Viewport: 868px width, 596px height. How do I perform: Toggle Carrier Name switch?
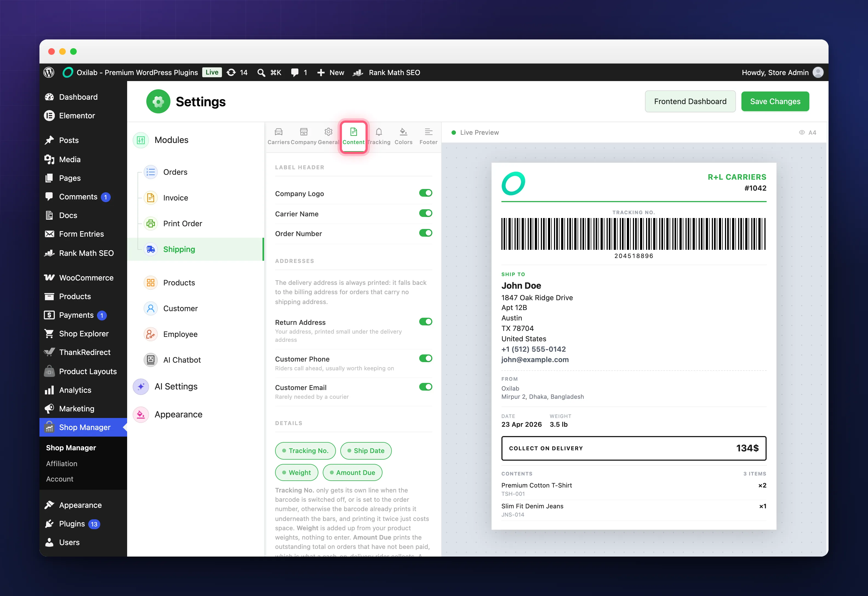[426, 213]
